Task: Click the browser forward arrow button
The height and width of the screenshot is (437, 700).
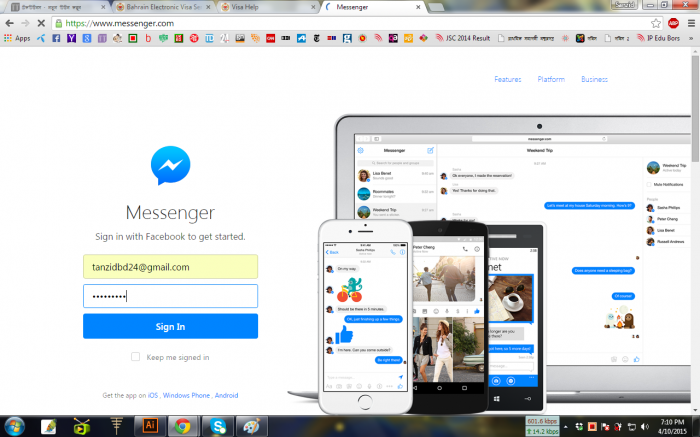Action: (x=25, y=23)
